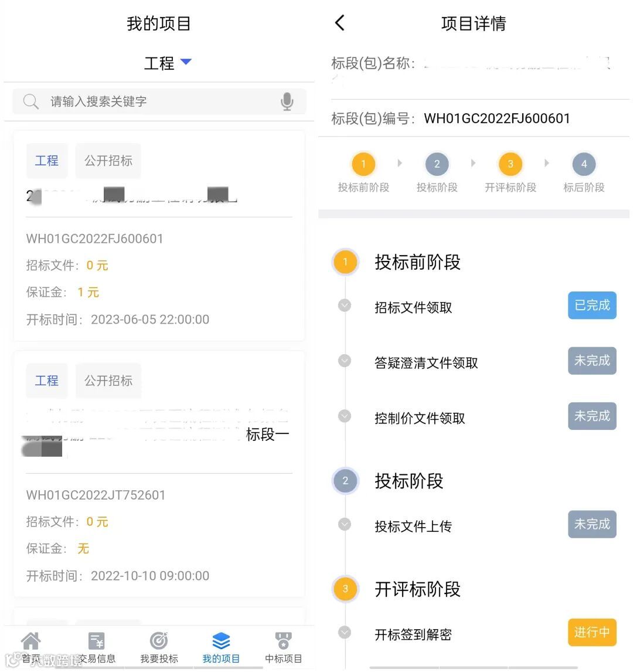The height and width of the screenshot is (672, 633).
Task: Go back using the left arrow
Action: point(340,23)
